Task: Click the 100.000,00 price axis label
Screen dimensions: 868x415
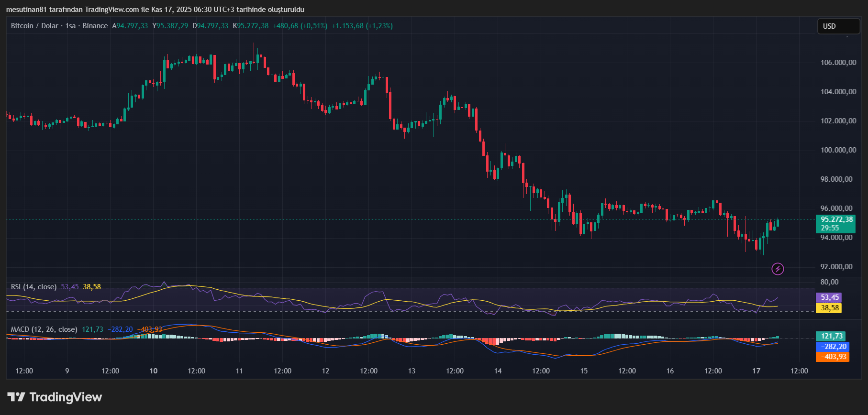Action: (x=838, y=150)
